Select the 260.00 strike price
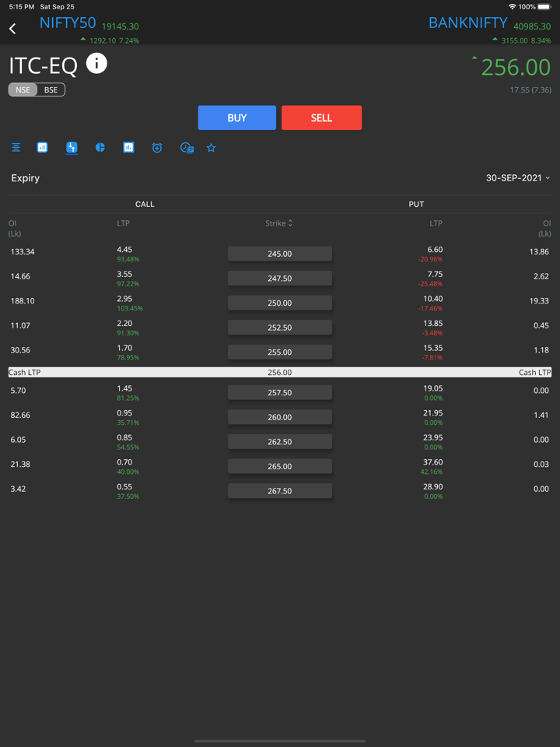This screenshot has height=747, width=560. (x=280, y=417)
